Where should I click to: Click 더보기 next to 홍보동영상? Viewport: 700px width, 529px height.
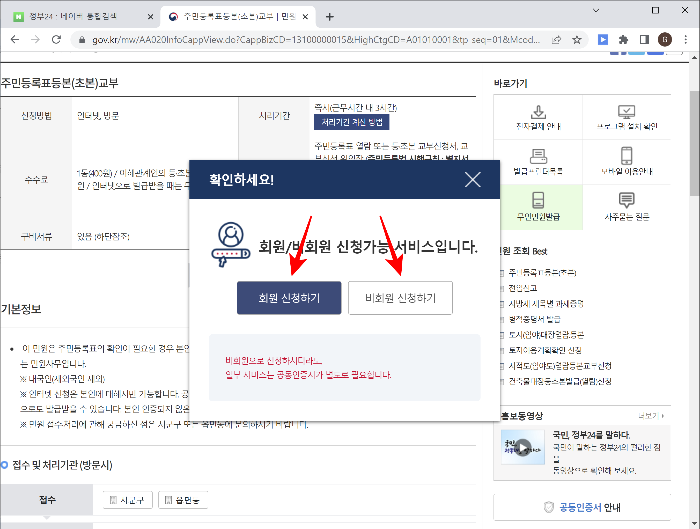[650, 416]
